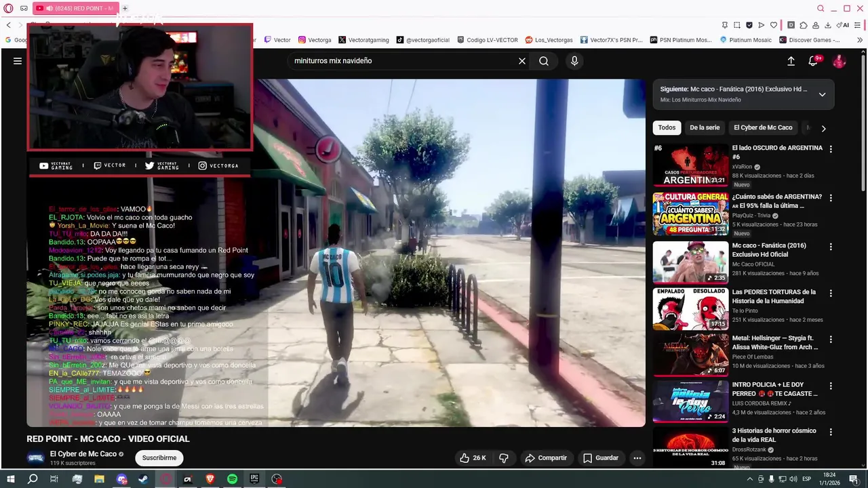Screen dimensions: 868x488
Task: Select the RED POINT browser tab
Action: click(75, 8)
